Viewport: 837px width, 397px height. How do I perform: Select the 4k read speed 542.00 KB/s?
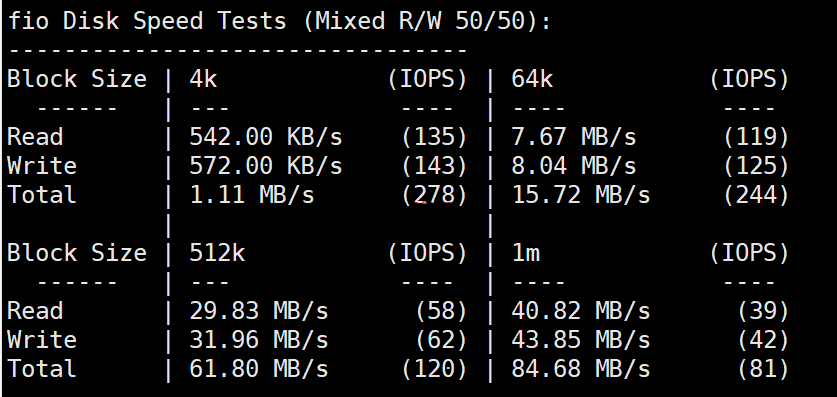266,137
